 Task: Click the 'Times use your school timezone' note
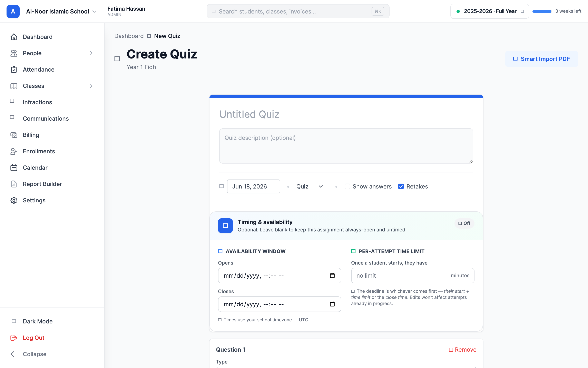[264, 320]
